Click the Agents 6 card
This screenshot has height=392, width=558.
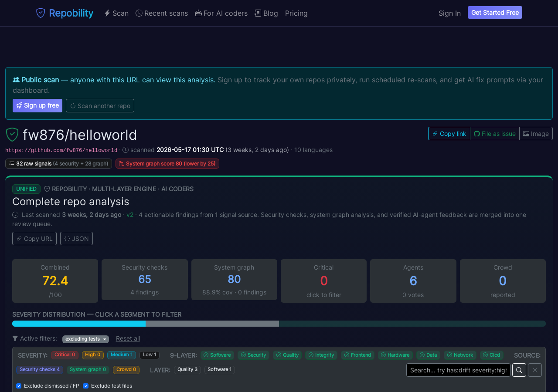tap(413, 281)
